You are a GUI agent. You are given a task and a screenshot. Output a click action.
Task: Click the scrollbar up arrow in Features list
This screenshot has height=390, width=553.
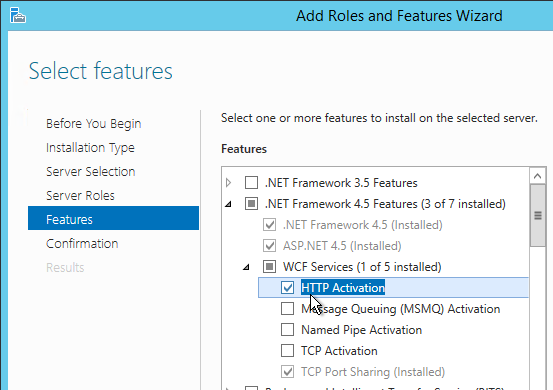click(x=537, y=176)
